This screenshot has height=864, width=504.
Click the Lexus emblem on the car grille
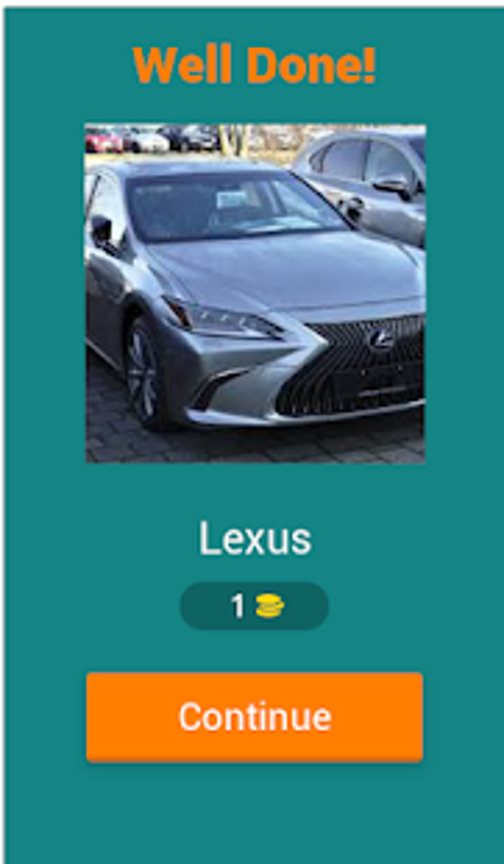(381, 339)
